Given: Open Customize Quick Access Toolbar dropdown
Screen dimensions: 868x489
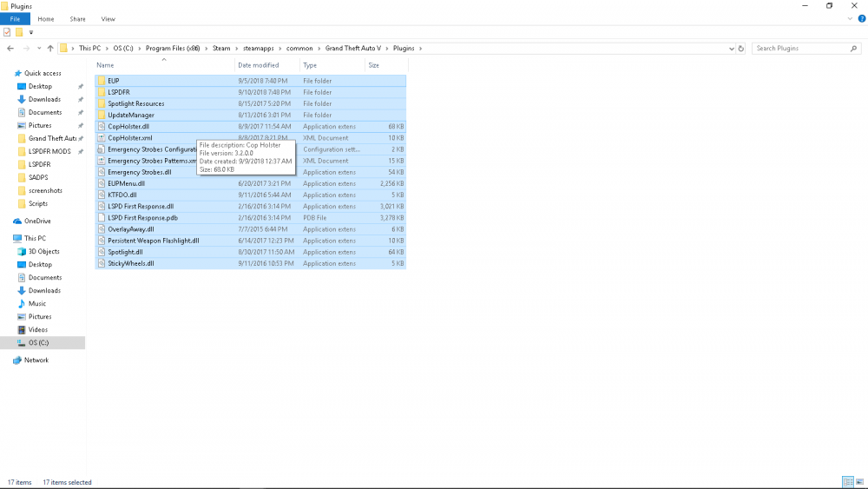Looking at the screenshot, I should 31,32.
